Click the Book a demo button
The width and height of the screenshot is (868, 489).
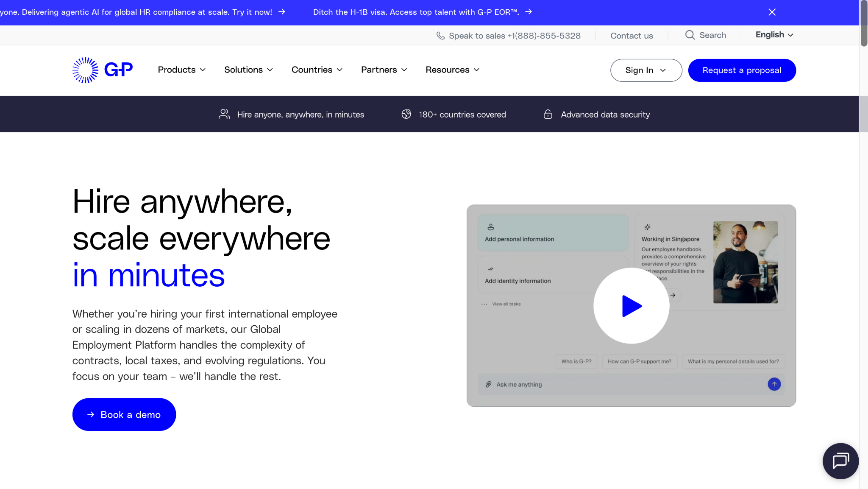124,414
